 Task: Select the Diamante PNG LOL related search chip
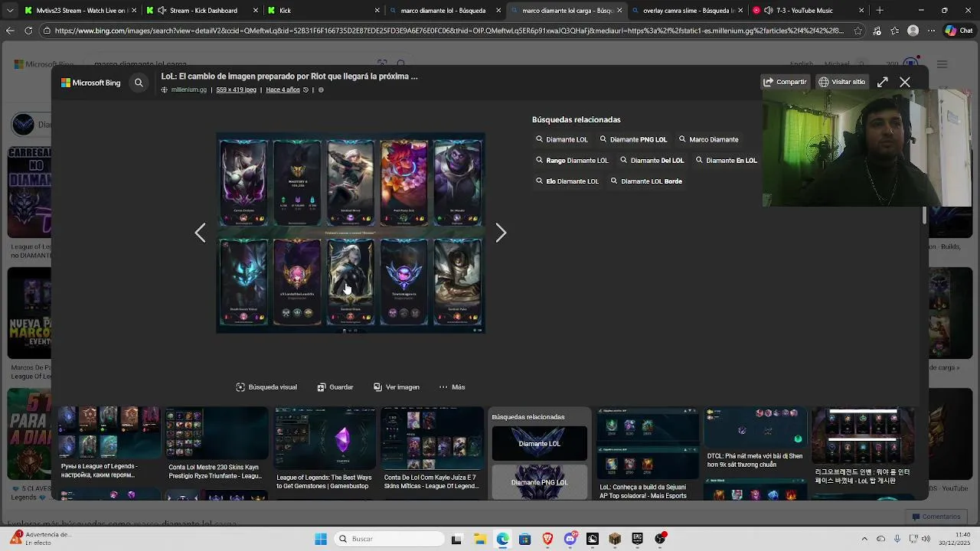coord(633,139)
